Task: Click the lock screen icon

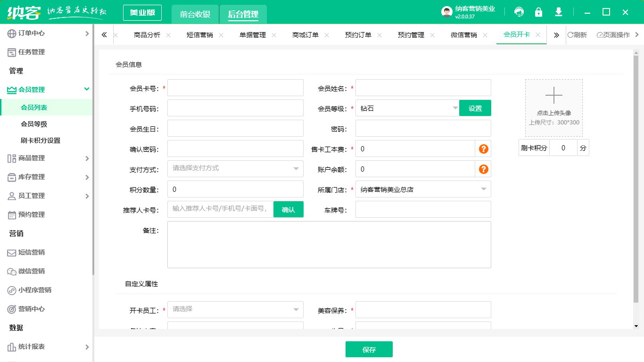Action: 538,12
